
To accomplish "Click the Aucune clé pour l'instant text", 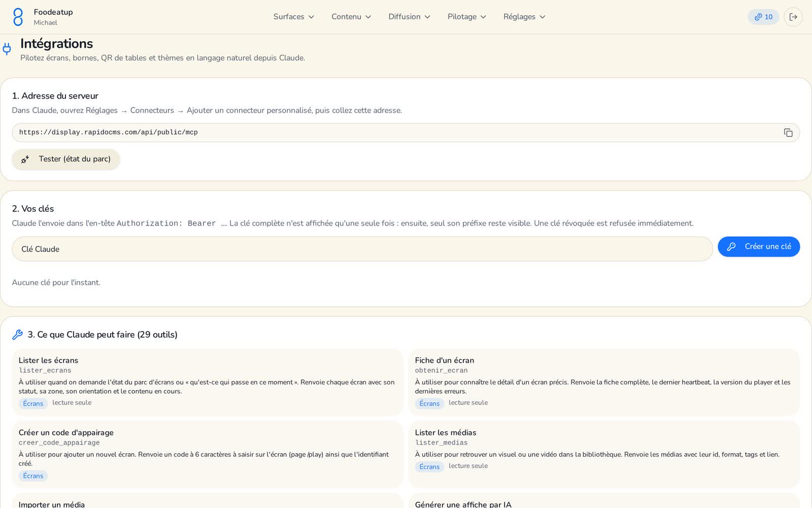I will click(56, 282).
